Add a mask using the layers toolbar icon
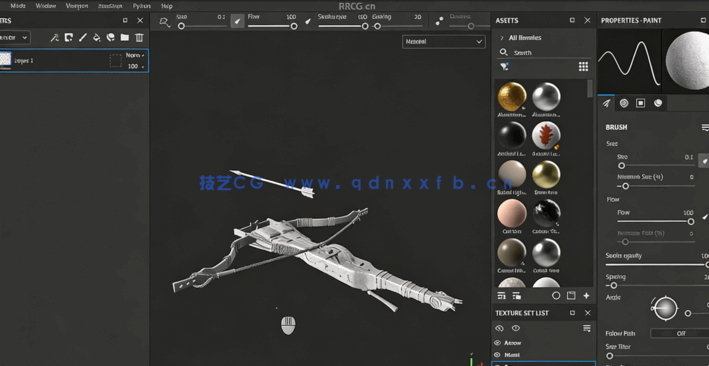 (x=69, y=38)
